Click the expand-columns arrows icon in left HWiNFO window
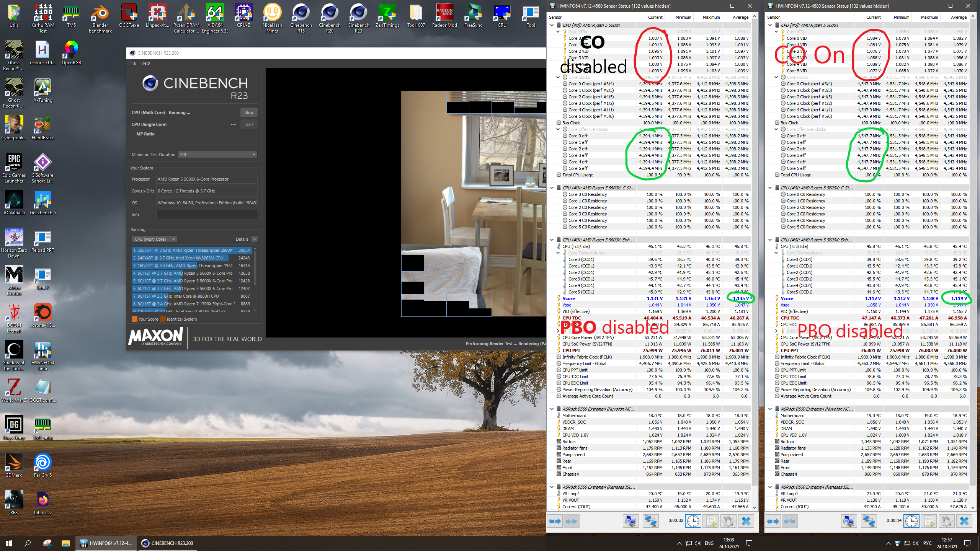Viewport: 980px width, 551px height. click(x=555, y=521)
